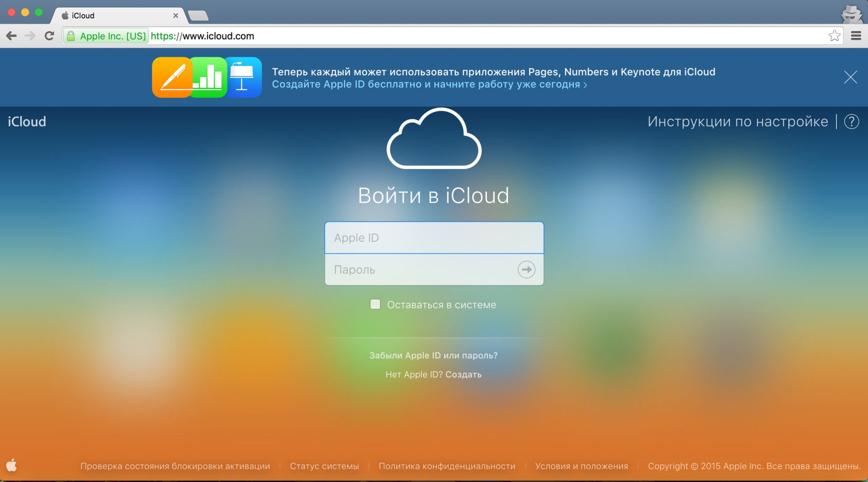Click the address bar URL
The width and height of the screenshot is (868, 482).
coord(202,36)
